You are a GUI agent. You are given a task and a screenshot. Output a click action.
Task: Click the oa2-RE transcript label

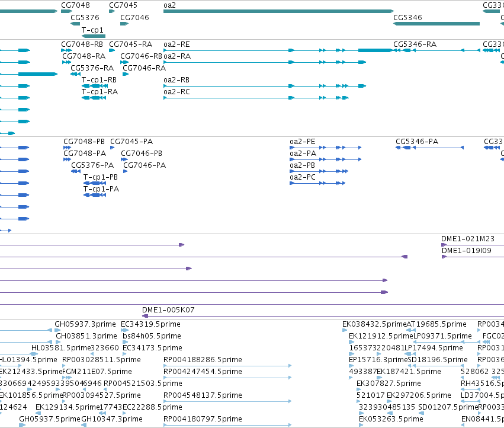(176, 44)
